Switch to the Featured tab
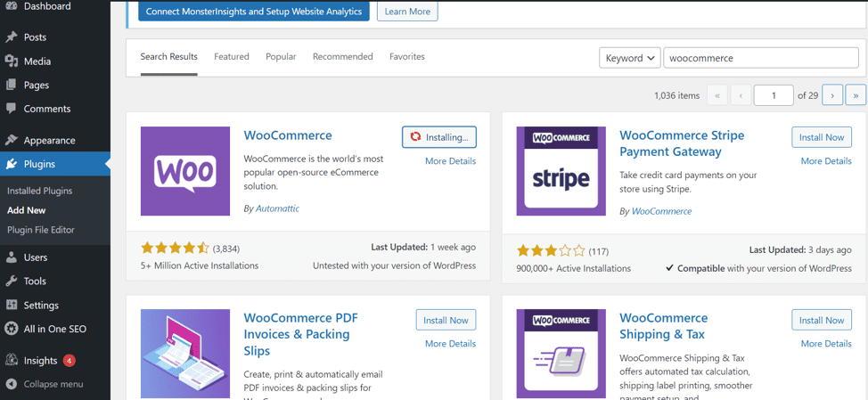The height and width of the screenshot is (400, 868). coord(232,56)
